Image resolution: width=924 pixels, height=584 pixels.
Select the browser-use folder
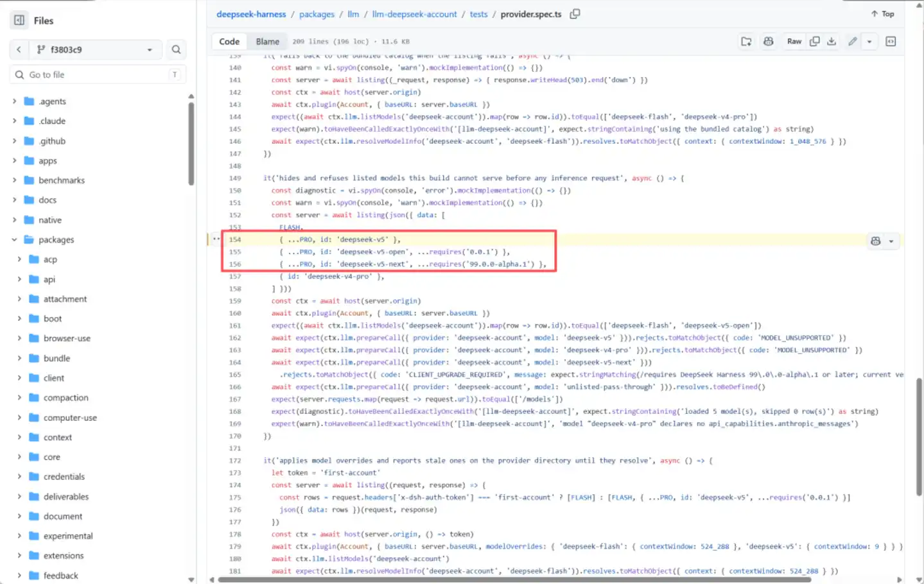tap(67, 338)
